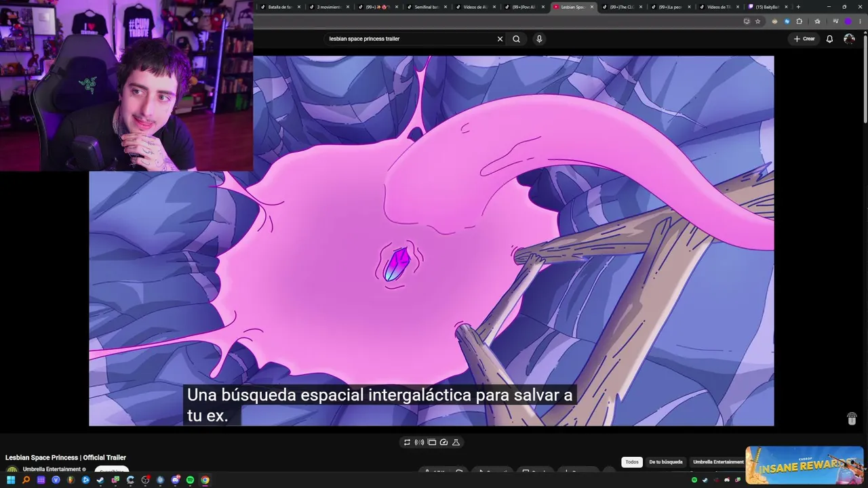Viewport: 868px width, 488px height.
Task: Open the Crear menu button
Action: point(804,39)
